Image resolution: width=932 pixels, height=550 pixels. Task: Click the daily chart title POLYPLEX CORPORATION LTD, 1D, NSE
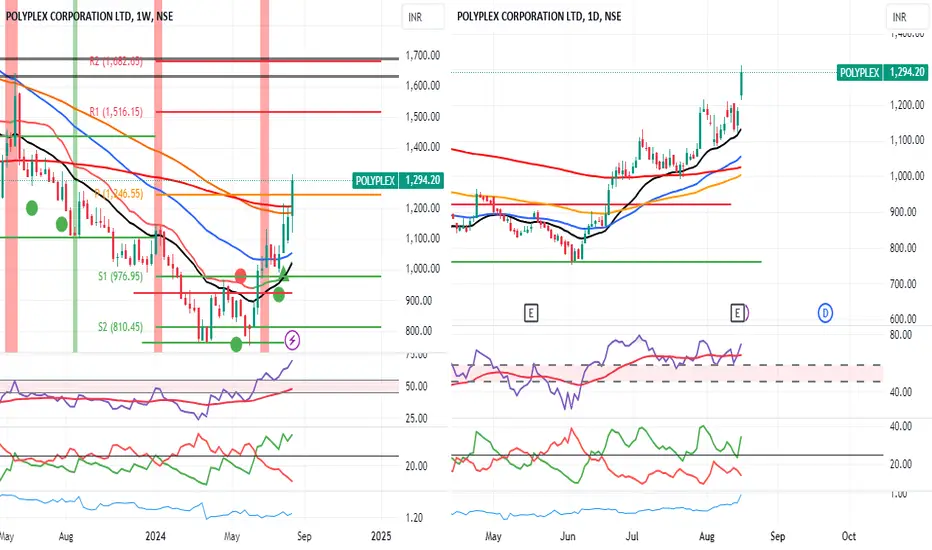pyautogui.click(x=539, y=17)
